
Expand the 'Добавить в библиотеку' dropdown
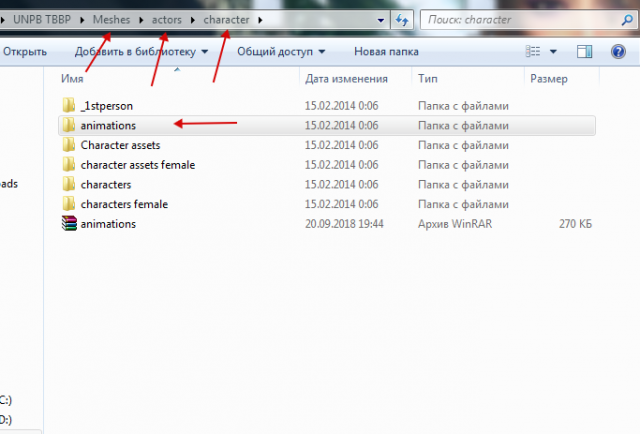pos(204,51)
